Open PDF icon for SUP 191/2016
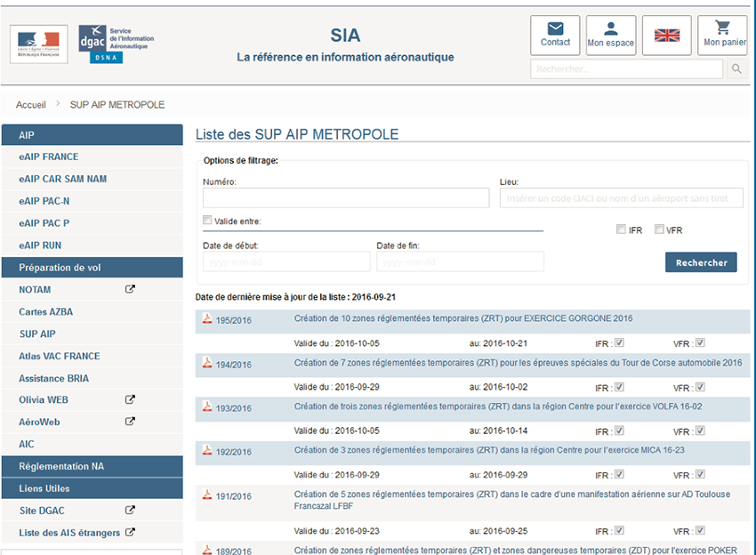Screen dimensions: 756x555 pos(207,495)
